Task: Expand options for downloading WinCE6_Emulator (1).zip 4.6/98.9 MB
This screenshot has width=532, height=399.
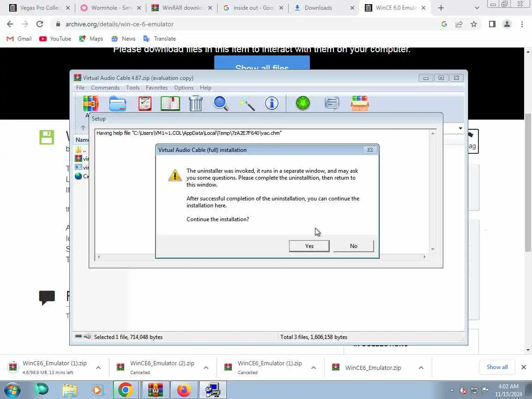Action: click(x=98, y=368)
